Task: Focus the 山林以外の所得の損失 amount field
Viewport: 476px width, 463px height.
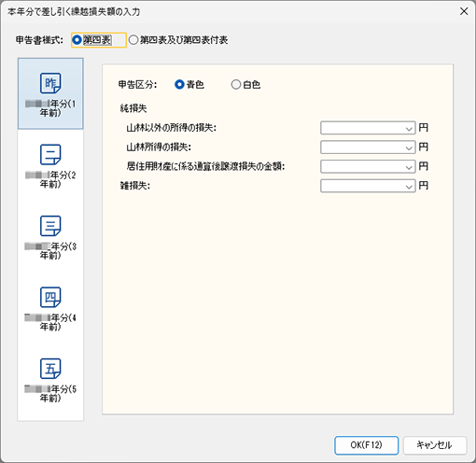Action: coord(368,128)
